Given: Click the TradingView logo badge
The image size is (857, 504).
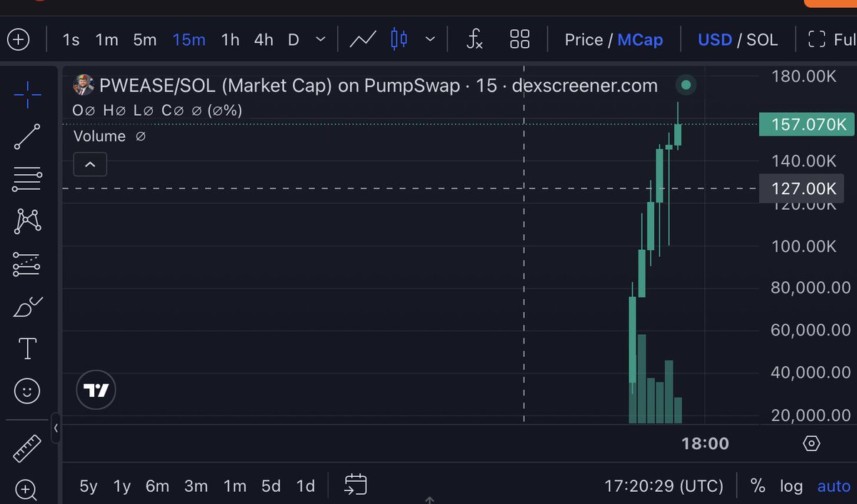Looking at the screenshot, I should coord(96,390).
